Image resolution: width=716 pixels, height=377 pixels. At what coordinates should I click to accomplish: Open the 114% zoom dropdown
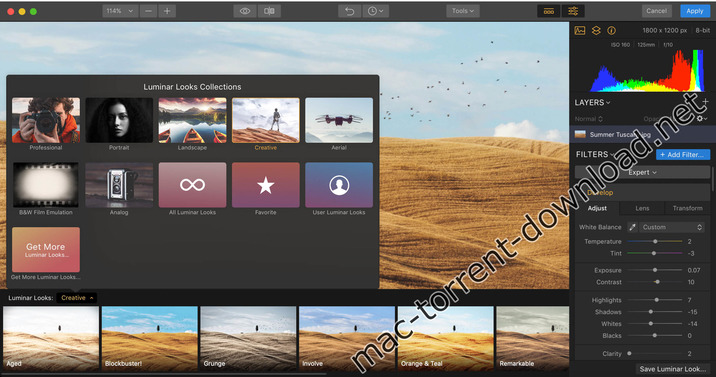[120, 11]
